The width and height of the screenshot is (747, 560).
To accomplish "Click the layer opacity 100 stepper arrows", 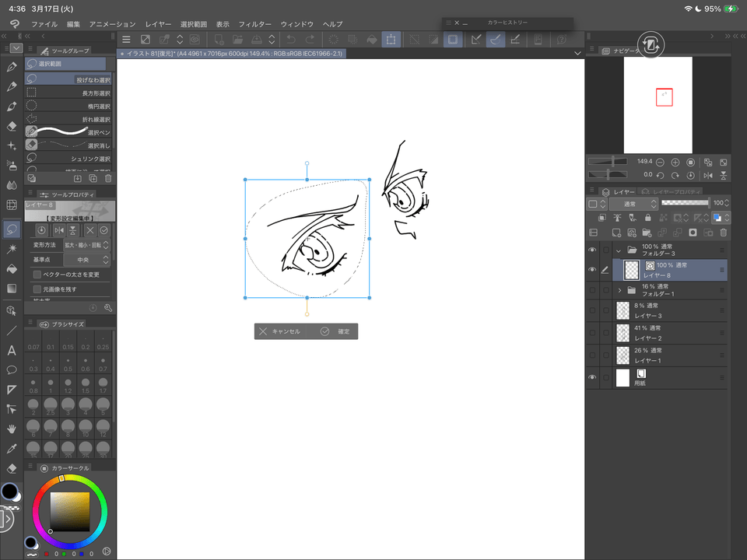I will click(x=727, y=203).
